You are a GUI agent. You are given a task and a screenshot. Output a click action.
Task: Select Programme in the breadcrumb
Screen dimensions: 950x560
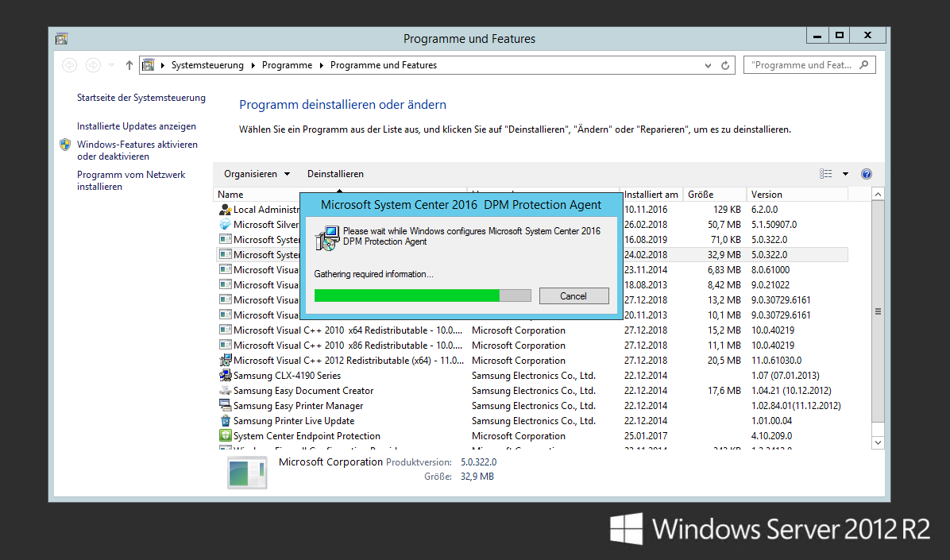[x=288, y=65]
